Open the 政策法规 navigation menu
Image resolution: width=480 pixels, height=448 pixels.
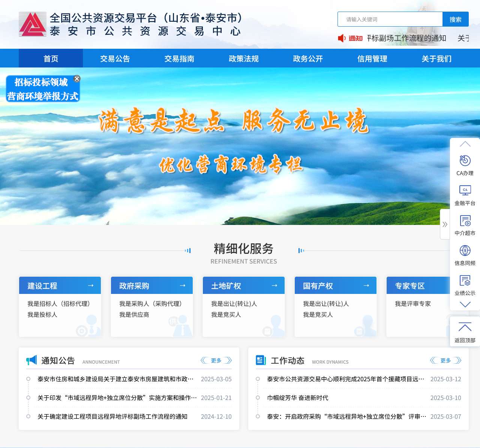point(243,58)
